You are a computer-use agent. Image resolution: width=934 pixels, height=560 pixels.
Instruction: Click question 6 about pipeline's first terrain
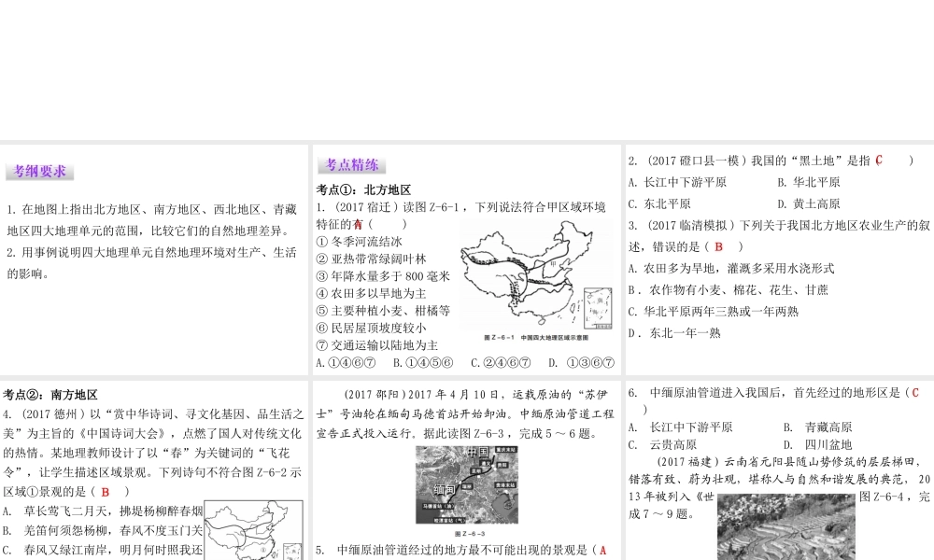[x=773, y=400]
